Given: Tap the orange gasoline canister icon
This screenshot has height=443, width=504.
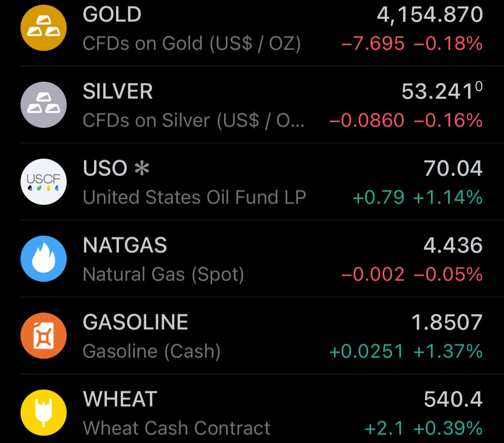Looking at the screenshot, I should (43, 335).
